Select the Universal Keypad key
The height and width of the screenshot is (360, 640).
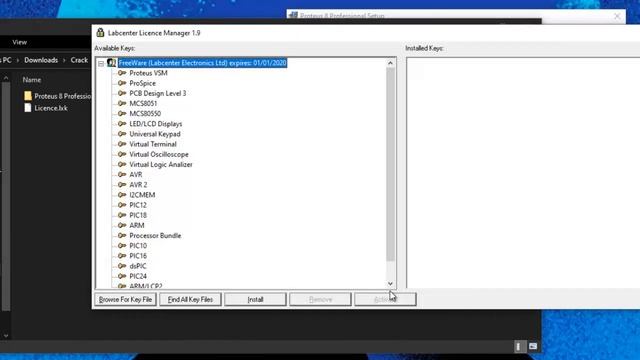click(155, 134)
